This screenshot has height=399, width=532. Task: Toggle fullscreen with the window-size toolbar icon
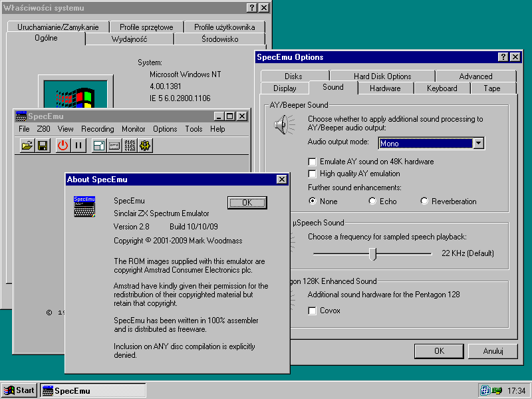(98, 146)
